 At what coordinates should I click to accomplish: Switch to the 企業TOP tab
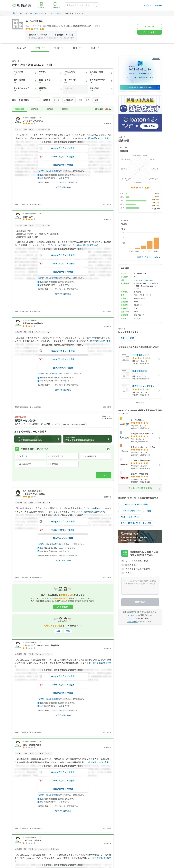[21, 48]
